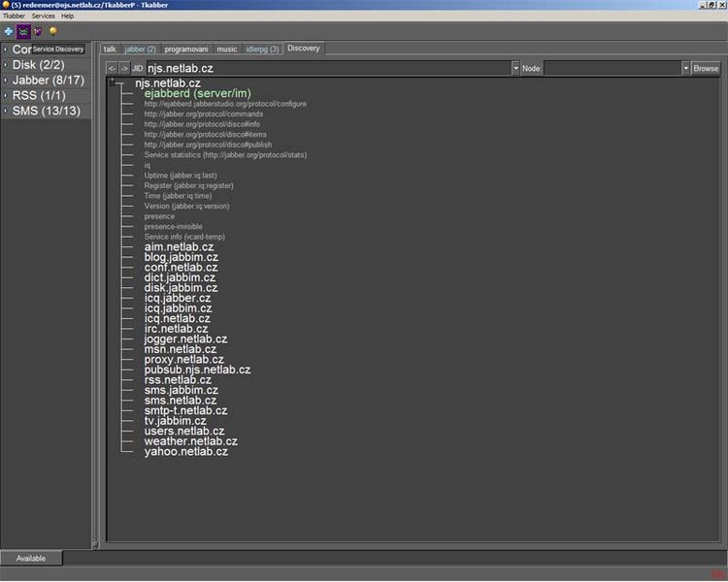Expand the SMS (13/13) roster group
Image resolution: width=728 pixels, height=582 pixels.
5,112
